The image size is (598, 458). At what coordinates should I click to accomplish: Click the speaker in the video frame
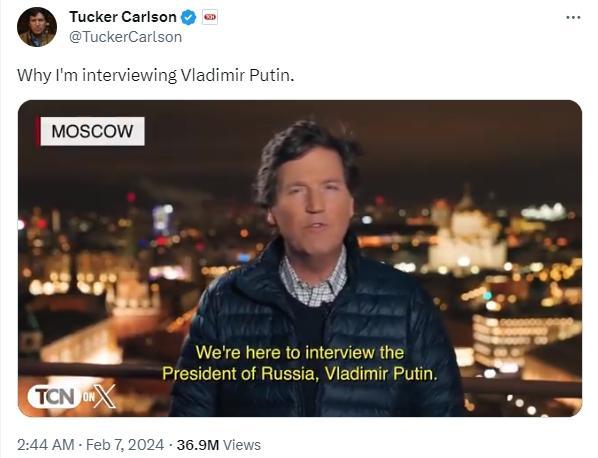pyautogui.click(x=313, y=267)
